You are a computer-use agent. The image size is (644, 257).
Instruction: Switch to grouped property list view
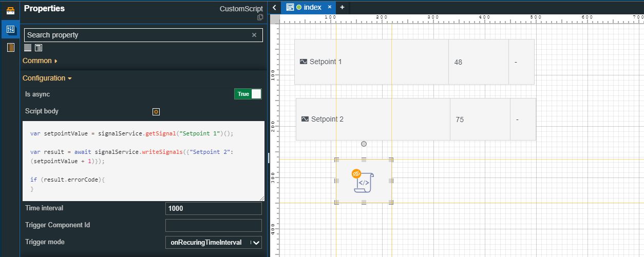[39, 48]
